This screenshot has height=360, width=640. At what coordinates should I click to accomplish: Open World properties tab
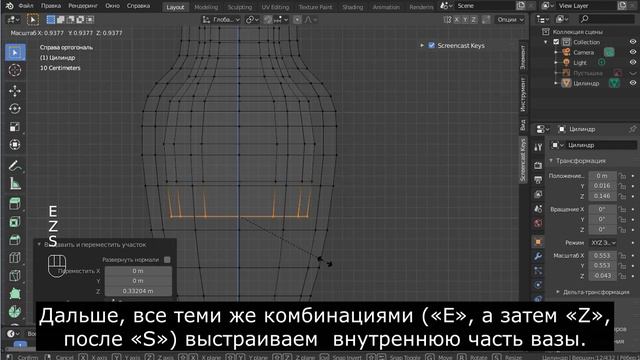pos(538,223)
